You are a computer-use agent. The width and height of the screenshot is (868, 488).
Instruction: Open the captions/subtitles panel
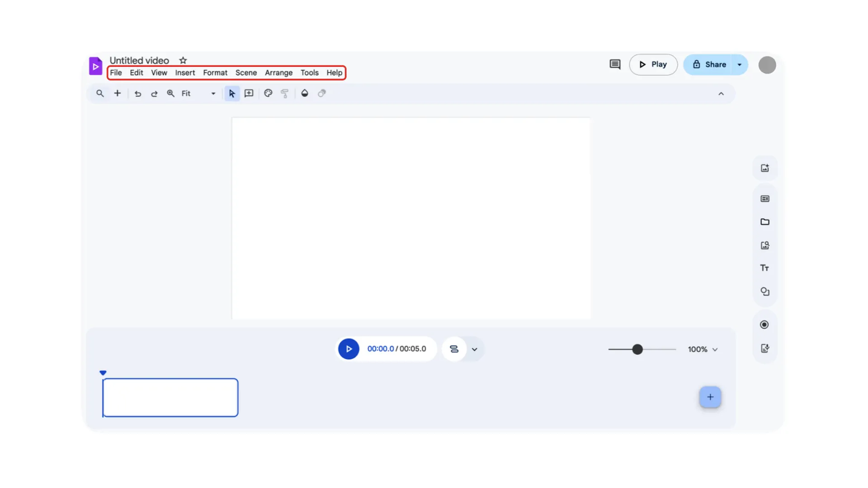765,198
